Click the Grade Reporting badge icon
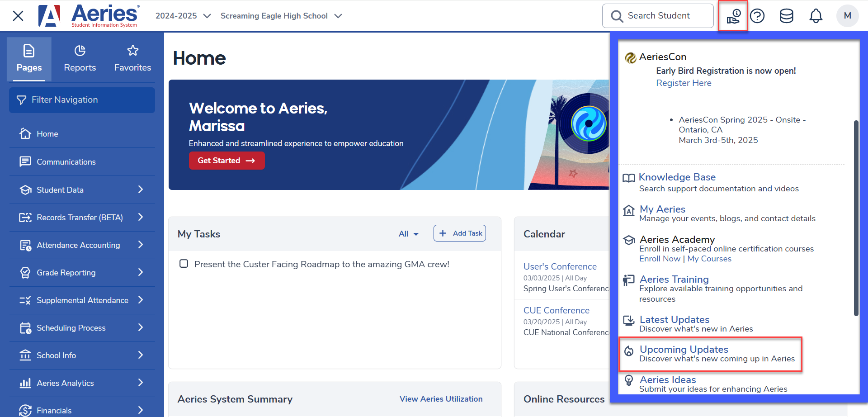 [25, 273]
